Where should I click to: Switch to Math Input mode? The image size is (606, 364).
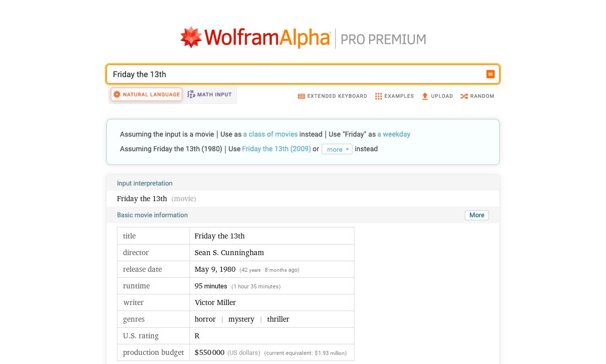209,94
